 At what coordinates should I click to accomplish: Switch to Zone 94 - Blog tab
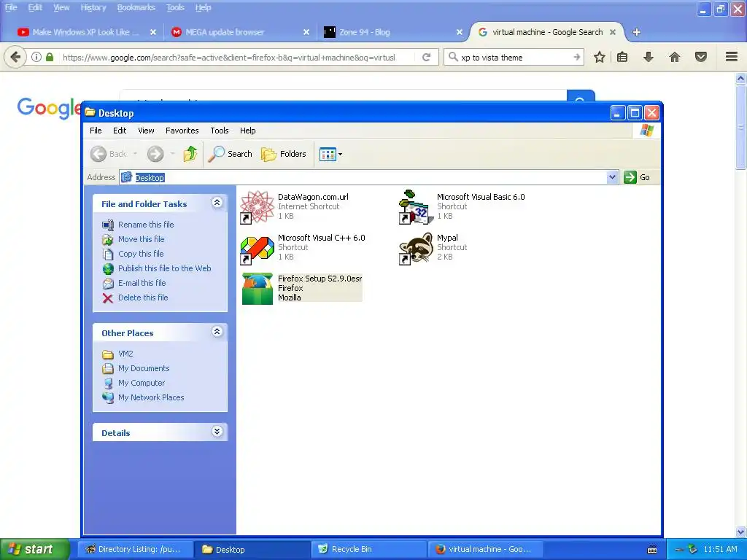[x=391, y=32]
